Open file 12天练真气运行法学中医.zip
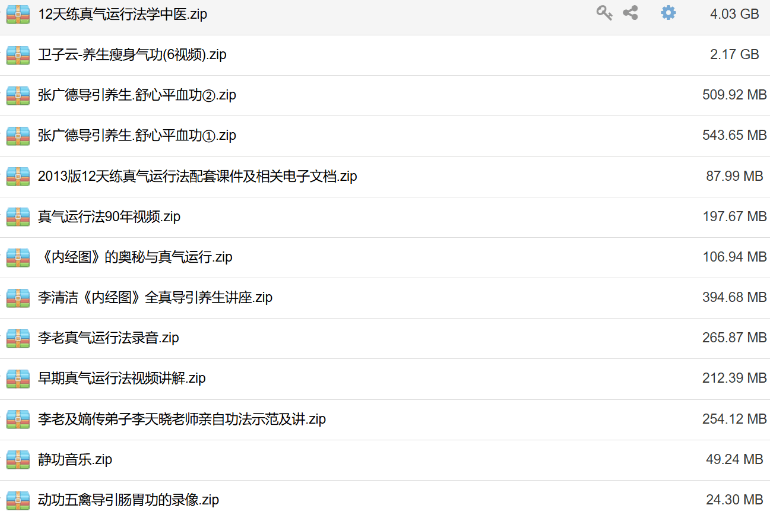Screen dimensions: 770x513 [122, 14]
